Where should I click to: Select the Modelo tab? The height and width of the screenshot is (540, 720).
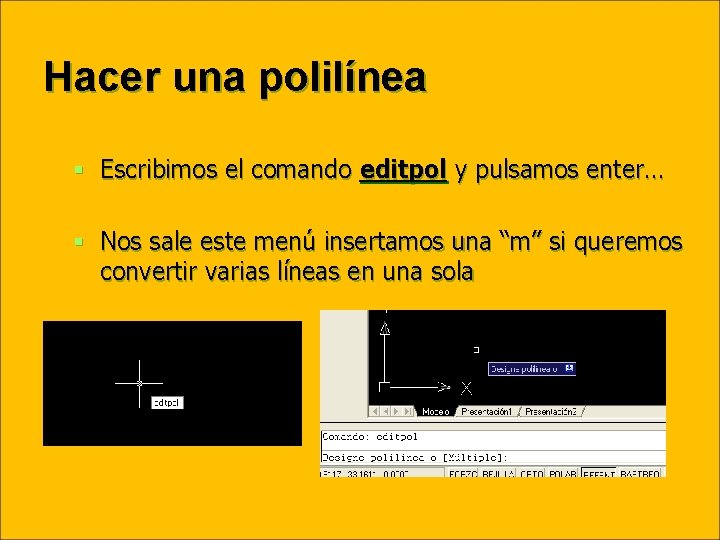[435, 411]
